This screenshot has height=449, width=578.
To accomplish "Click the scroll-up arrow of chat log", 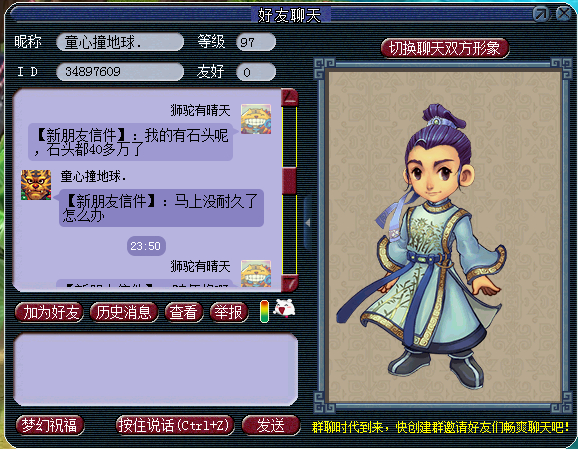I will (289, 97).
